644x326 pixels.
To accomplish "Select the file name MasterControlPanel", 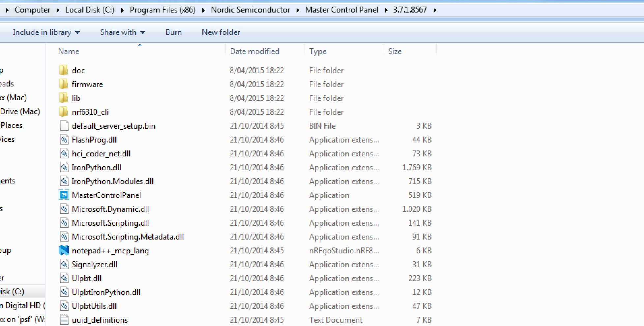I will click(106, 195).
